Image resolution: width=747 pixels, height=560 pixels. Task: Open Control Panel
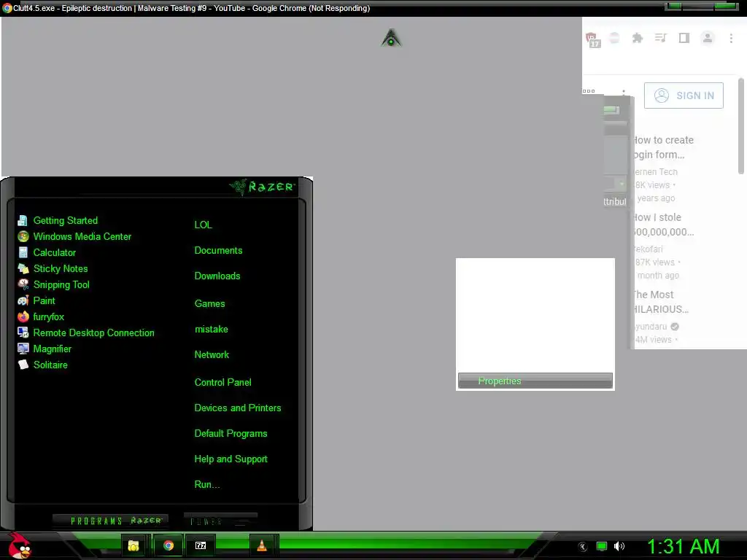[x=222, y=382]
